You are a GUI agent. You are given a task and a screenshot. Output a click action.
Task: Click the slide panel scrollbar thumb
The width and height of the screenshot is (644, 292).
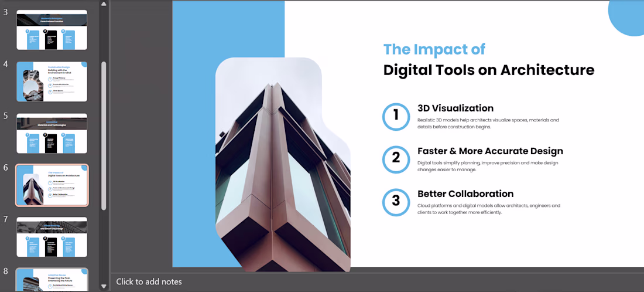point(104,135)
